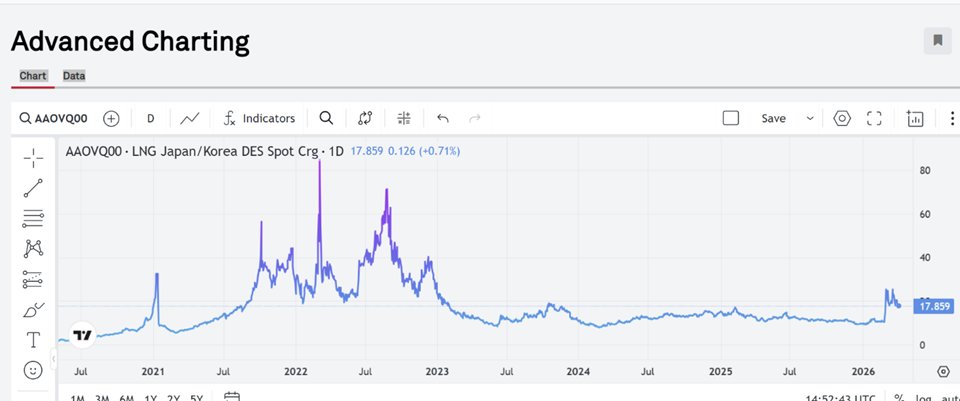Toggle log scale mode
Viewport: 960px width, 401px height.
point(923,398)
